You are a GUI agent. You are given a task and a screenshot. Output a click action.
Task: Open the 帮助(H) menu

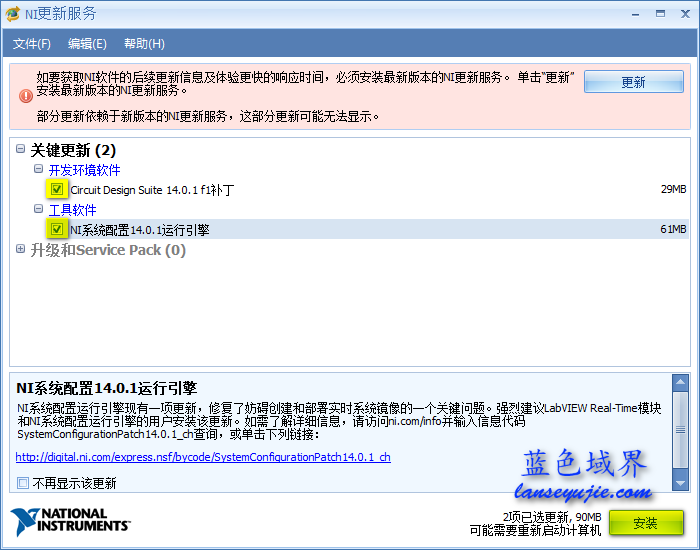(144, 44)
